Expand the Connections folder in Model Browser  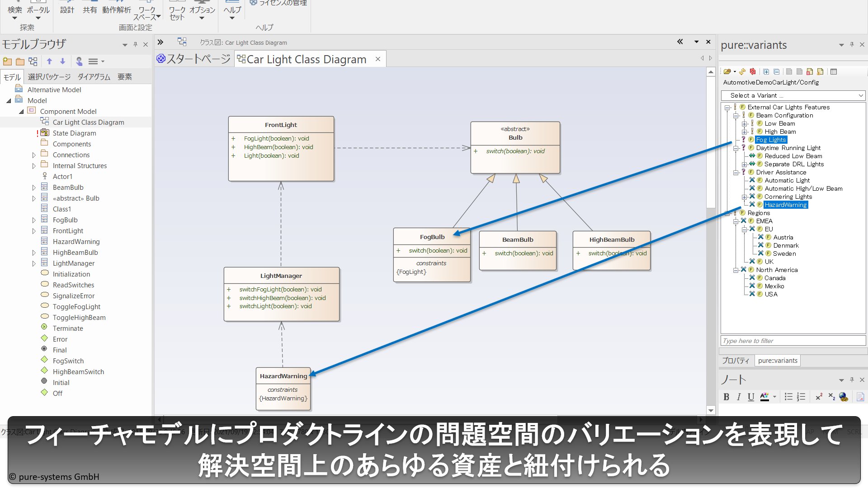(34, 155)
